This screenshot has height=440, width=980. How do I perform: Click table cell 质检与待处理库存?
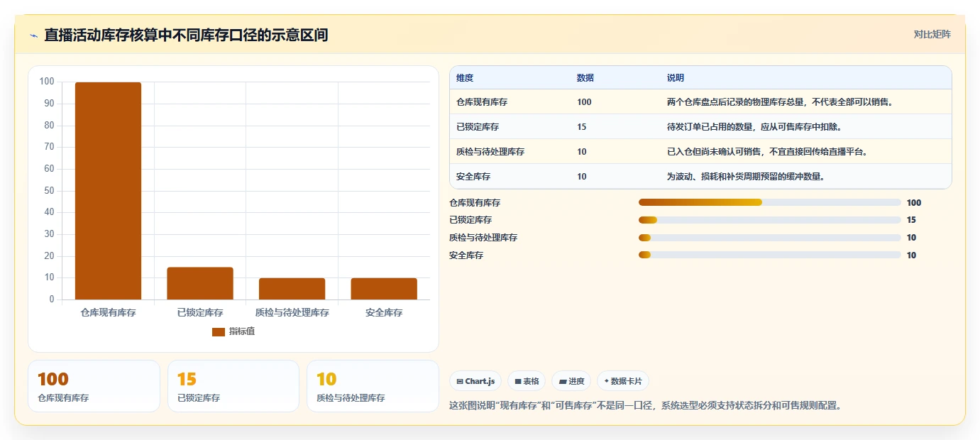click(490, 152)
